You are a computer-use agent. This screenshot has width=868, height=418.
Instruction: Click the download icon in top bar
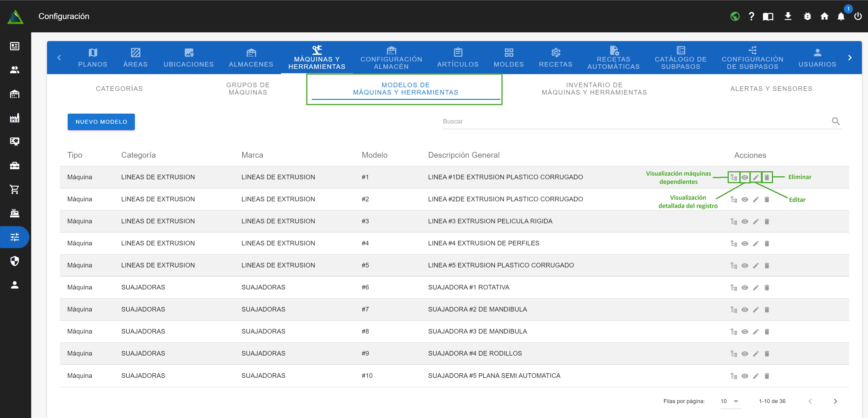pyautogui.click(x=788, y=16)
